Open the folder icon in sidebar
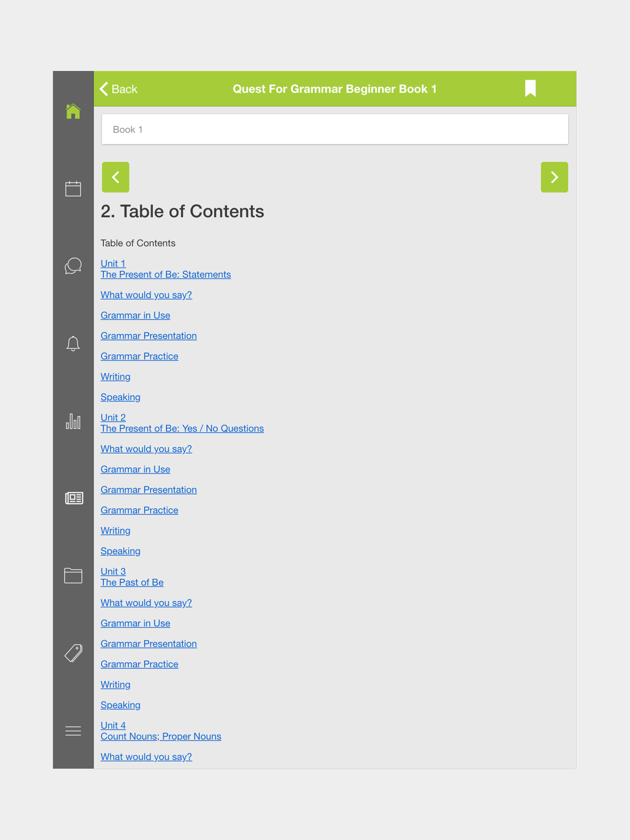This screenshot has height=840, width=630. click(73, 576)
